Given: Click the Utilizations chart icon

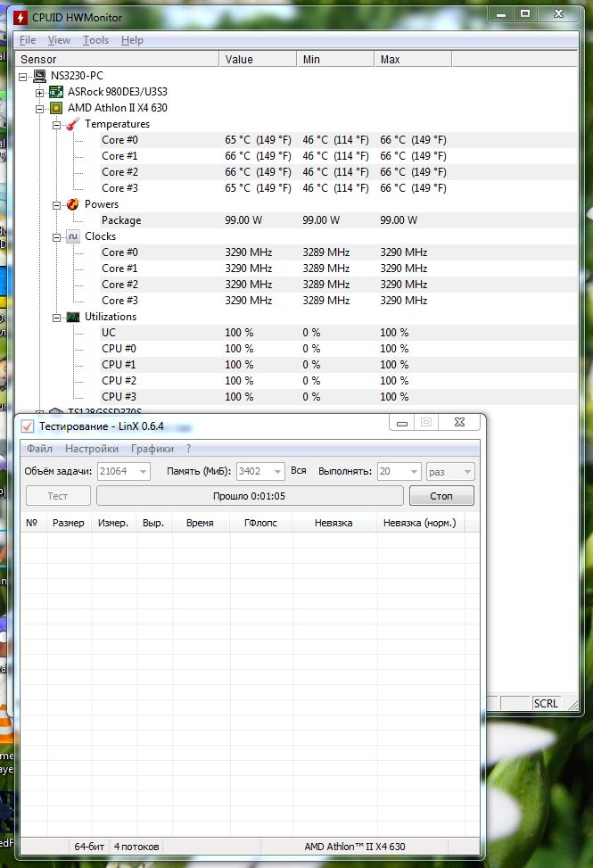Looking at the screenshot, I should [73, 317].
